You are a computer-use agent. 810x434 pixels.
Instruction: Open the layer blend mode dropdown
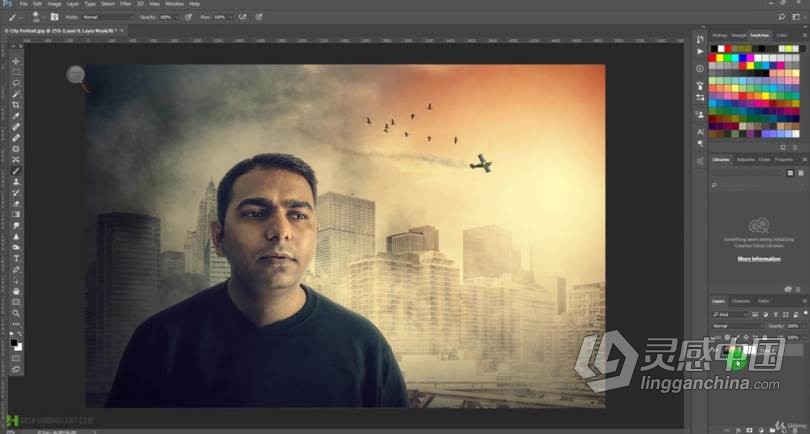coord(737,326)
